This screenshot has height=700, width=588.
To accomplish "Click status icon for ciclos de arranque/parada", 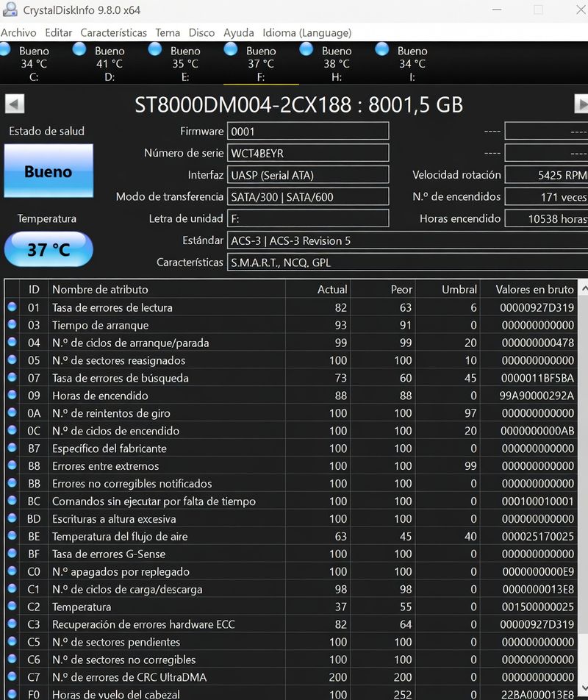I will (12, 342).
